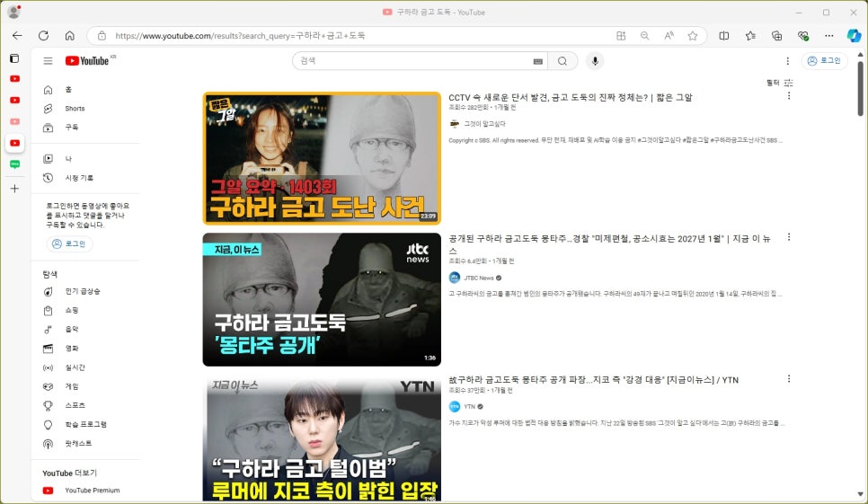Open options menu for JTBC video
Image resolution: width=868 pixels, height=504 pixels.
click(789, 237)
